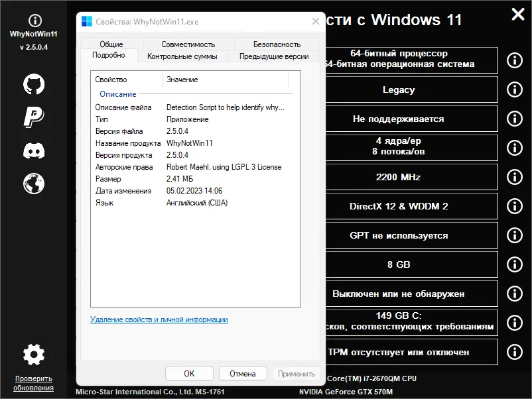
Task: Click the info icon above WhyNotWin11 title
Action: click(x=35, y=21)
